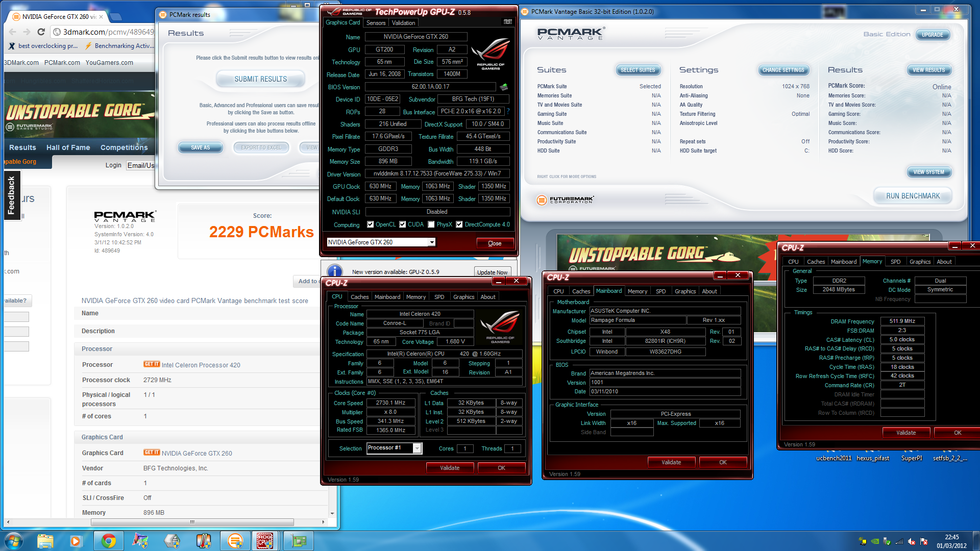This screenshot has height=551, width=980.
Task: Reload the 3dmark.com page
Action: (41, 32)
